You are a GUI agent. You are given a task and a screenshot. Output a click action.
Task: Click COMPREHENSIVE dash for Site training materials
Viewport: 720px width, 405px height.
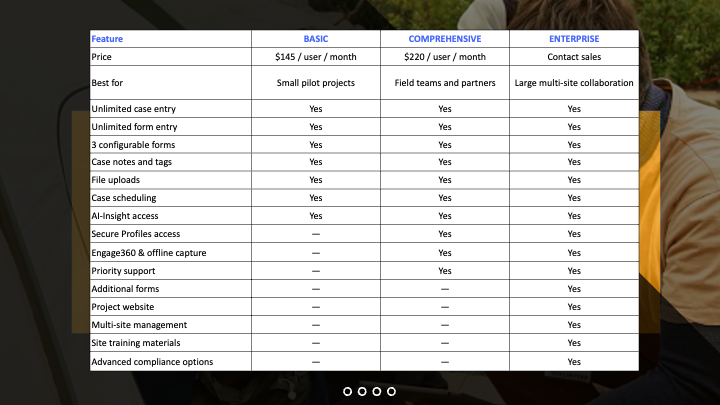[x=445, y=343]
